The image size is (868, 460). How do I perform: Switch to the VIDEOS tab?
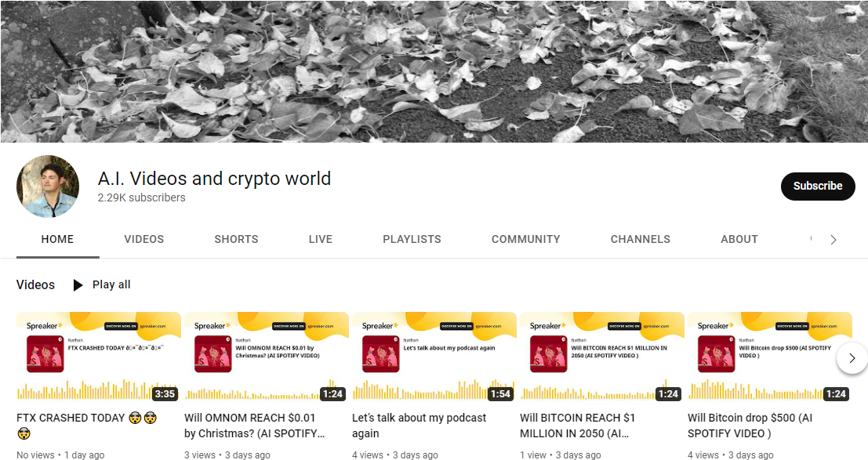tap(144, 239)
